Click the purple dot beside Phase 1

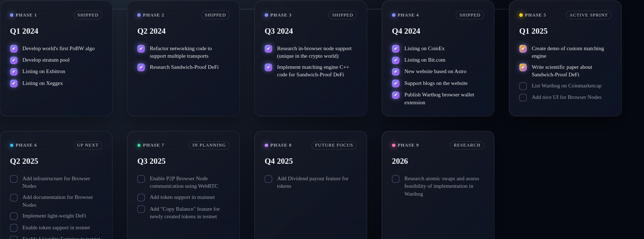click(12, 15)
